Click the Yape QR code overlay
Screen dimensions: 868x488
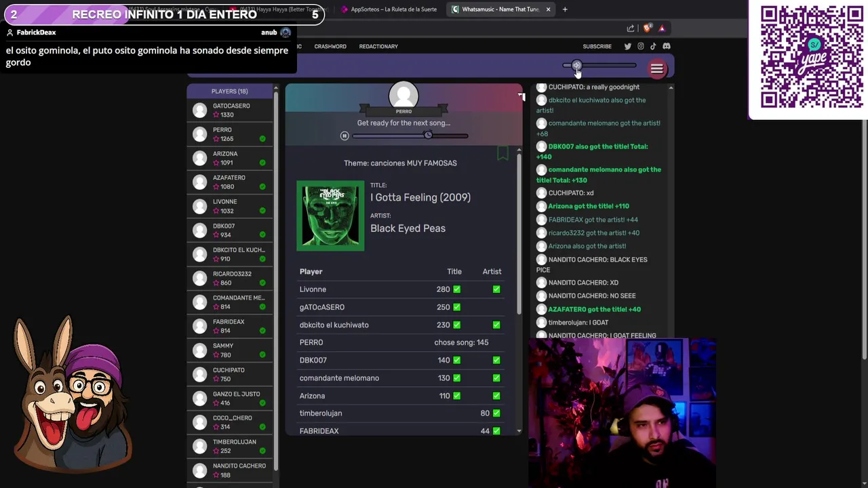pos(811,57)
